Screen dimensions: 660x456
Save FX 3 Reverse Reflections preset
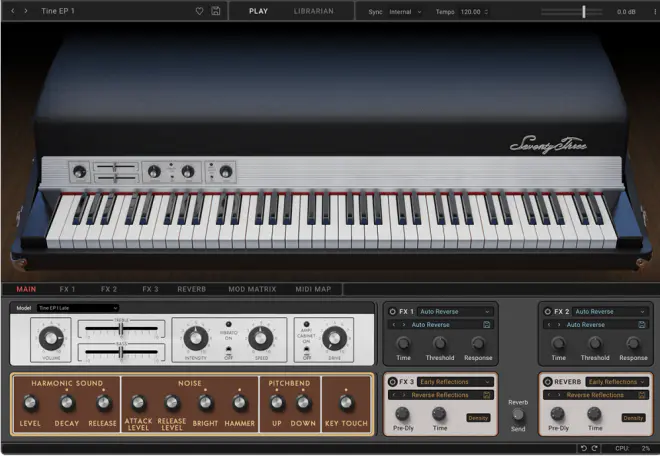487,395
